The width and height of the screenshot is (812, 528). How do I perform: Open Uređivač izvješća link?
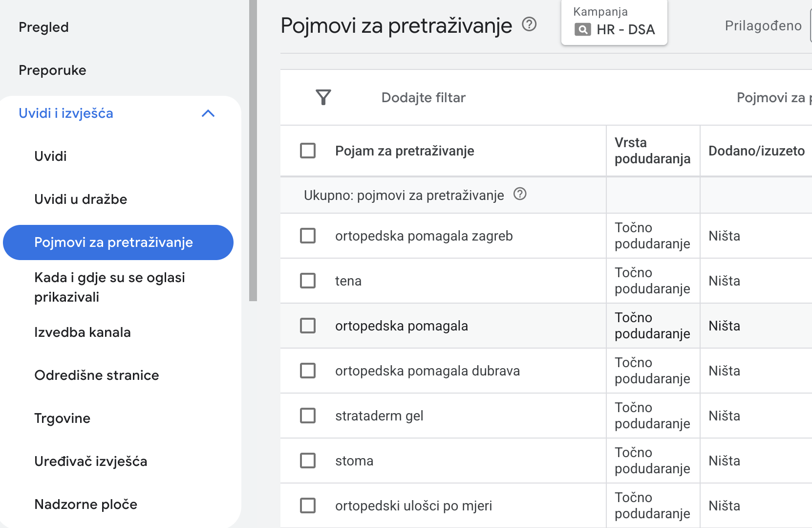[x=90, y=462]
